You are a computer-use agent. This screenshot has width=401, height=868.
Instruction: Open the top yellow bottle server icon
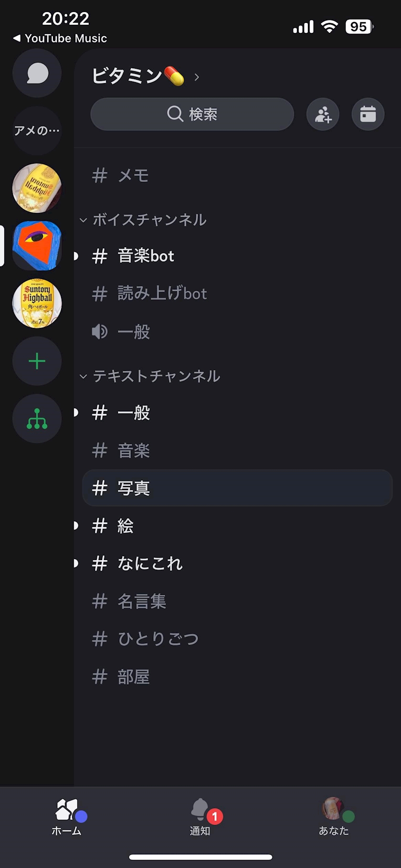(37, 188)
